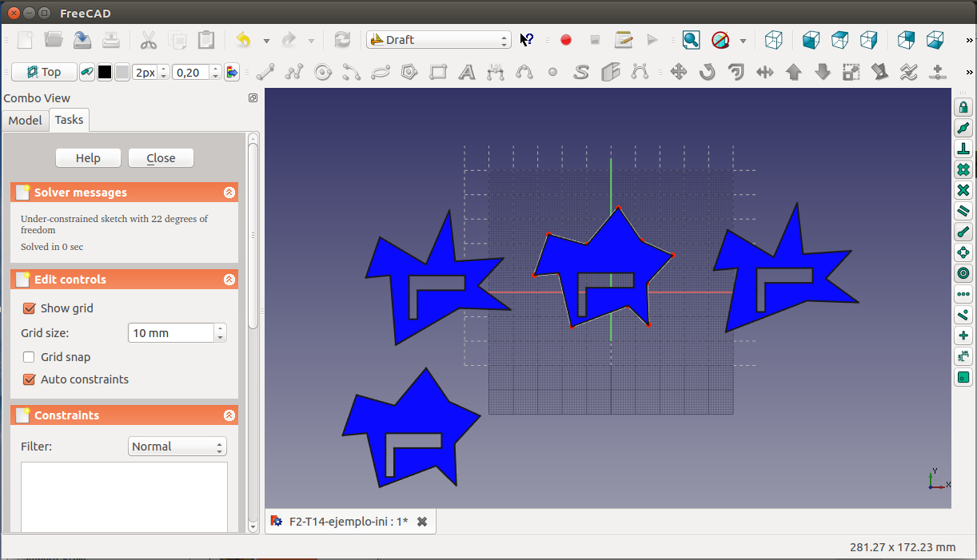Open the What's This help pointer
Screen dimensions: 977x560
click(526, 40)
